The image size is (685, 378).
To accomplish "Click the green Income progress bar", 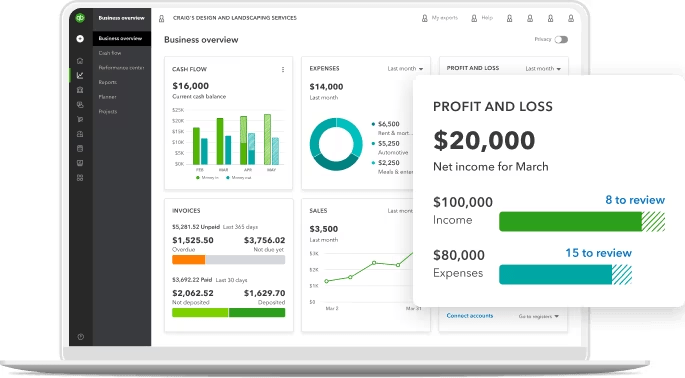I will pyautogui.click(x=582, y=222).
